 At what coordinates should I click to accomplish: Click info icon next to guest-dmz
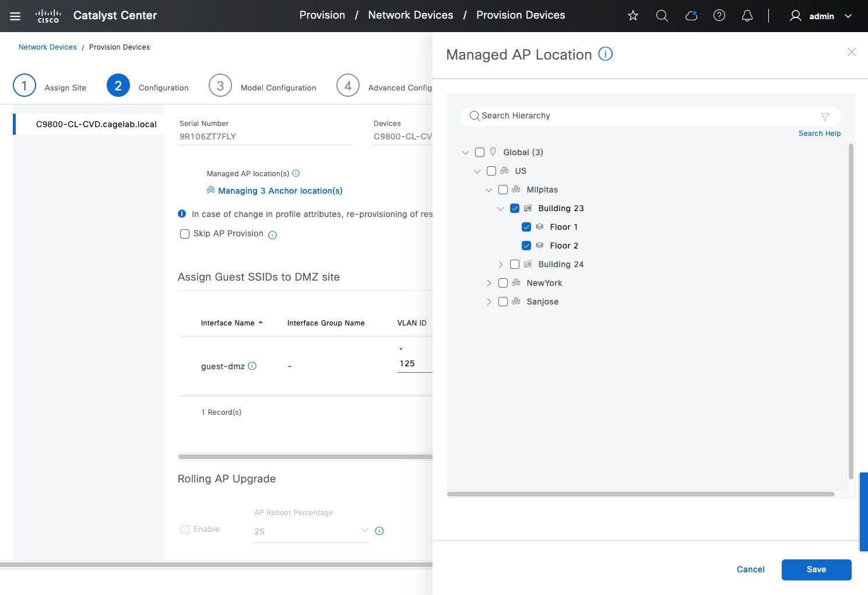click(x=252, y=366)
